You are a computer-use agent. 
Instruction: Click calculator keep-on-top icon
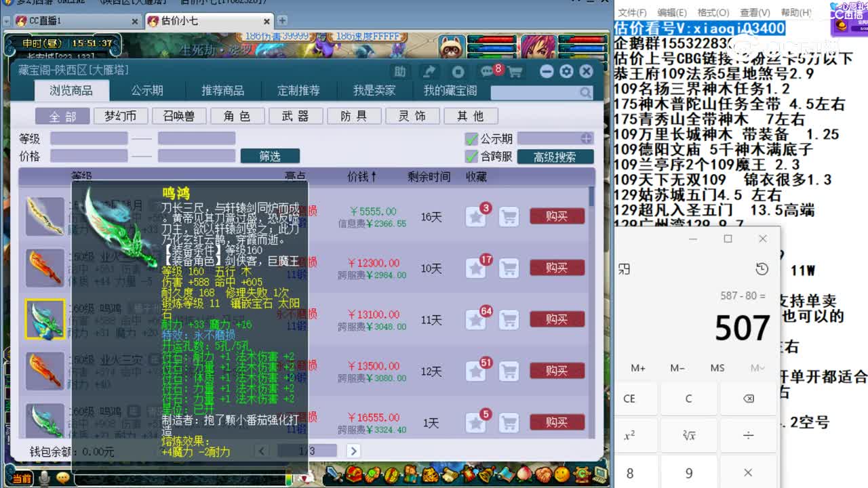tap(625, 270)
